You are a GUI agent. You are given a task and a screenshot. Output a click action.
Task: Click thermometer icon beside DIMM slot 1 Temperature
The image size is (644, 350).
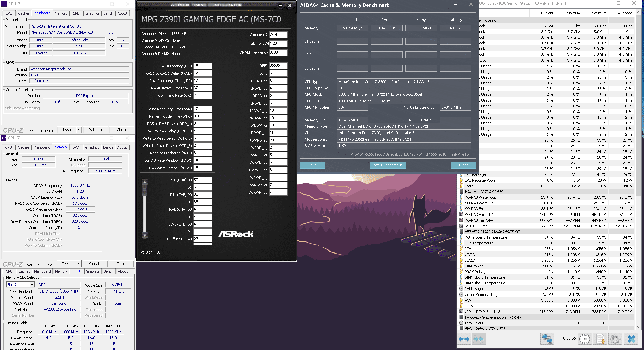[461, 277]
